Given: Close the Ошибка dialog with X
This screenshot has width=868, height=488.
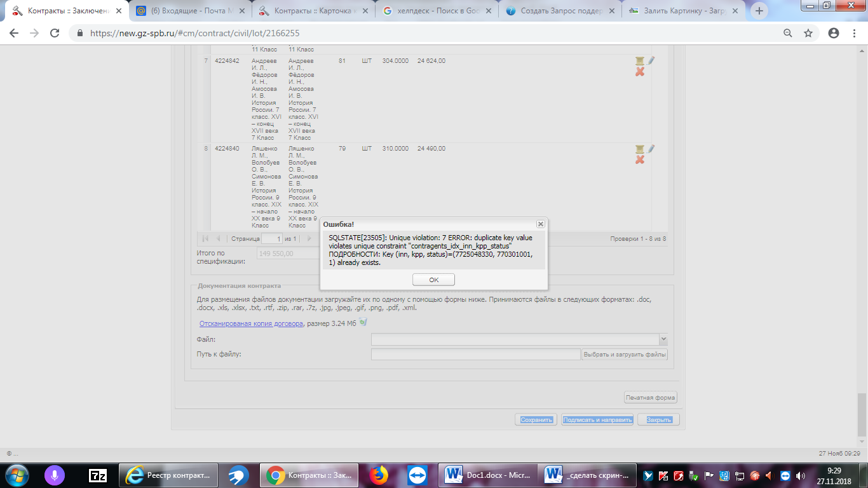Looking at the screenshot, I should click(540, 224).
